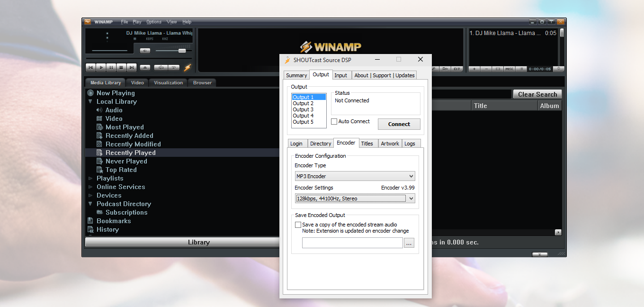644x307 pixels.
Task: Switch to the Artwork sub-tab
Action: tap(390, 144)
